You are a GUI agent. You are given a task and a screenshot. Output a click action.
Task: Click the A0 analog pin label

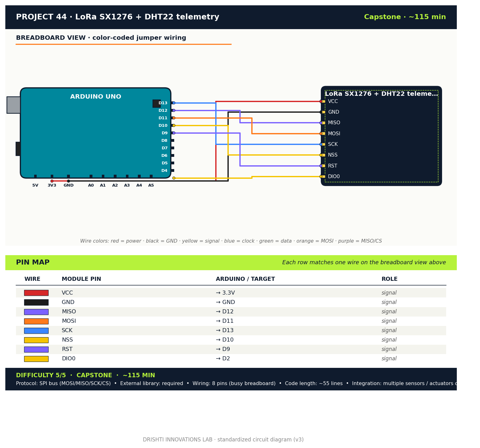tap(91, 185)
